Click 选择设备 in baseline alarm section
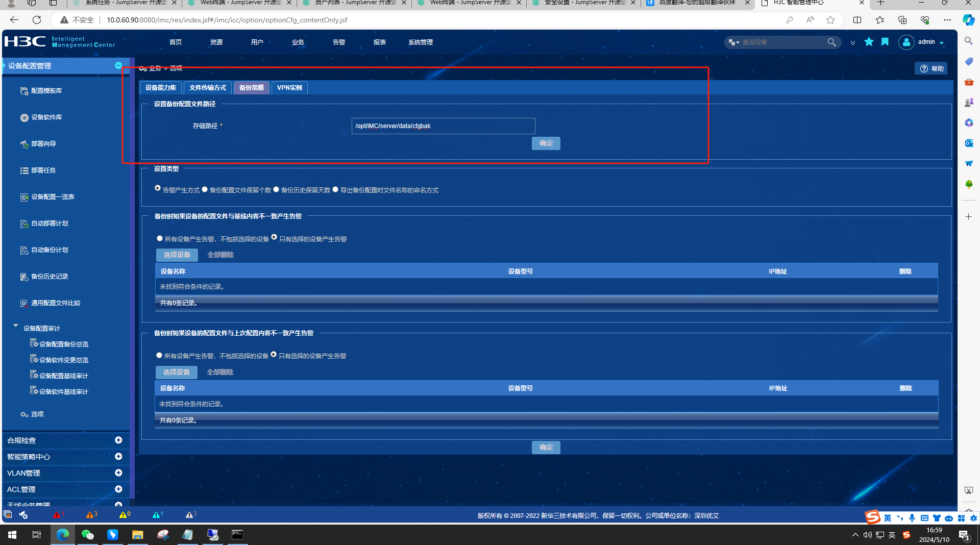This screenshot has height=545, width=980. pos(177,255)
